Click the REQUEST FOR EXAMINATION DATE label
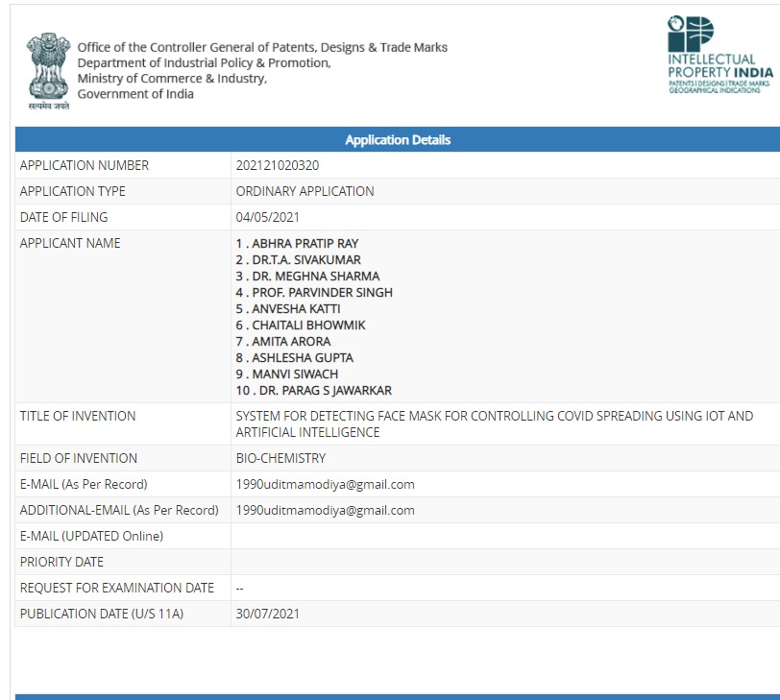The height and width of the screenshot is (700, 780). coord(116,588)
